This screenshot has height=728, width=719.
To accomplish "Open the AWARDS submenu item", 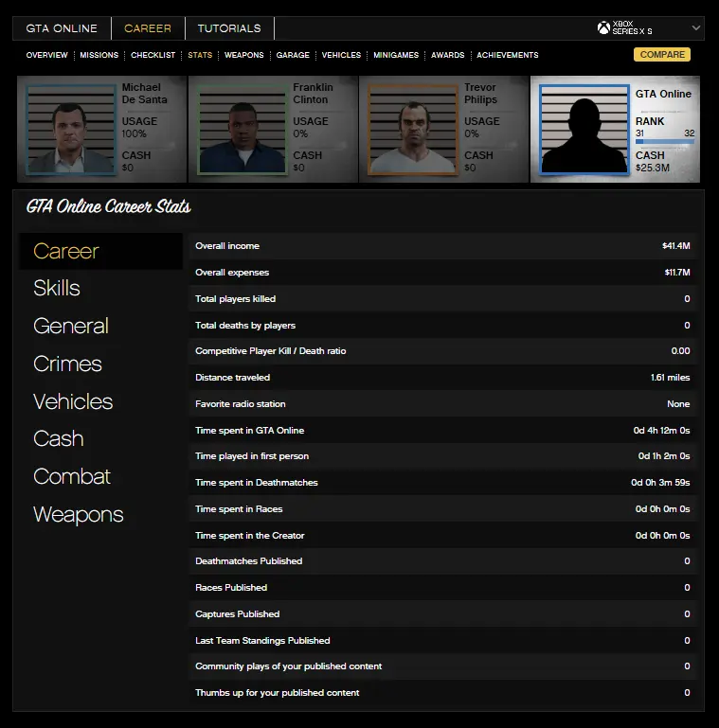I will tap(448, 55).
